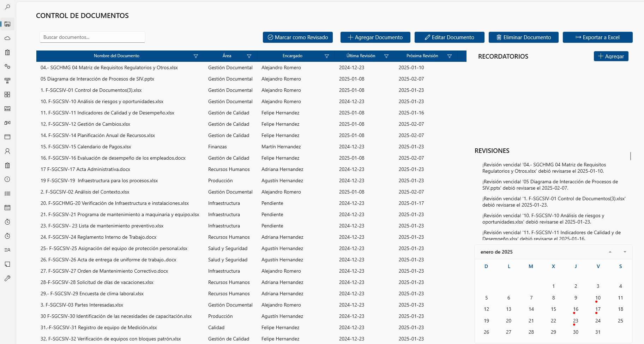Click in the Buscar documentos search field
644x344 pixels.
point(92,37)
